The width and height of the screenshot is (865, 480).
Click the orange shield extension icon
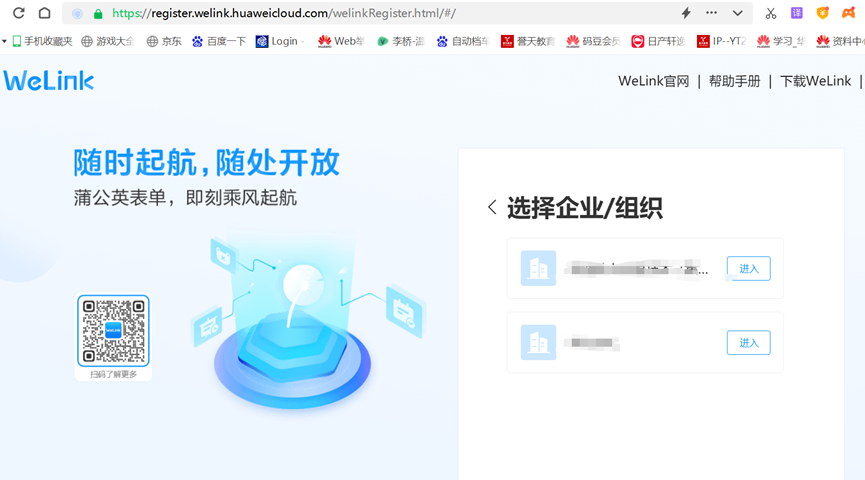tap(823, 13)
